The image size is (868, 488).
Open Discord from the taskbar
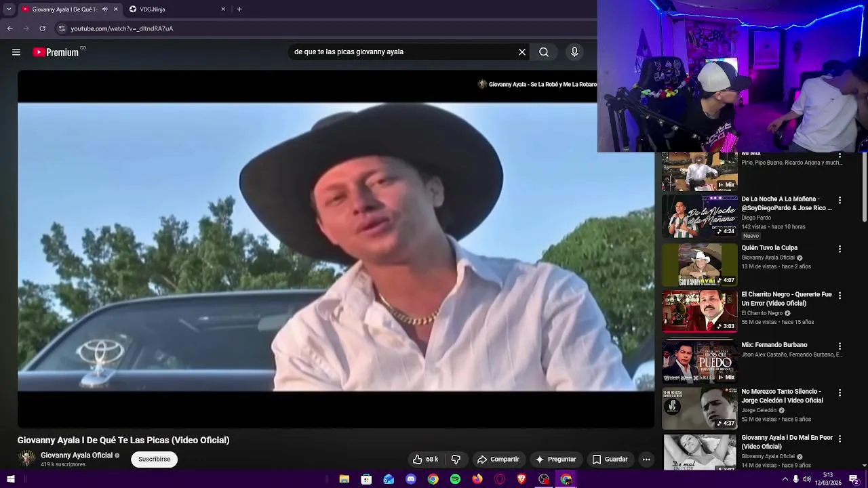tap(411, 479)
